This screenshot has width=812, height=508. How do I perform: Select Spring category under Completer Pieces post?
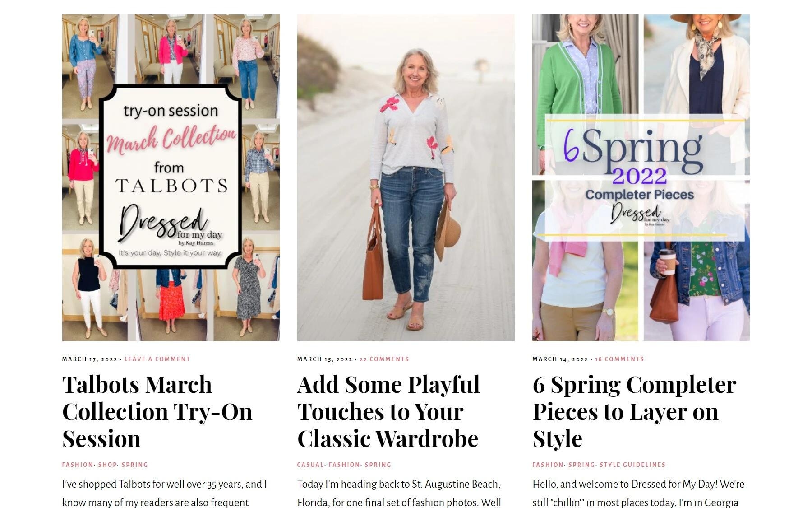[581, 465]
